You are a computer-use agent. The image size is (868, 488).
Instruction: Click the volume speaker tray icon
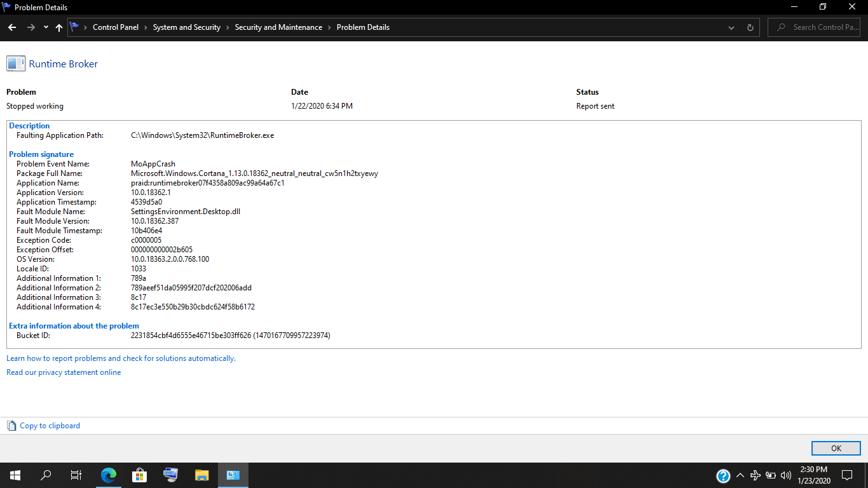pyautogui.click(x=786, y=475)
